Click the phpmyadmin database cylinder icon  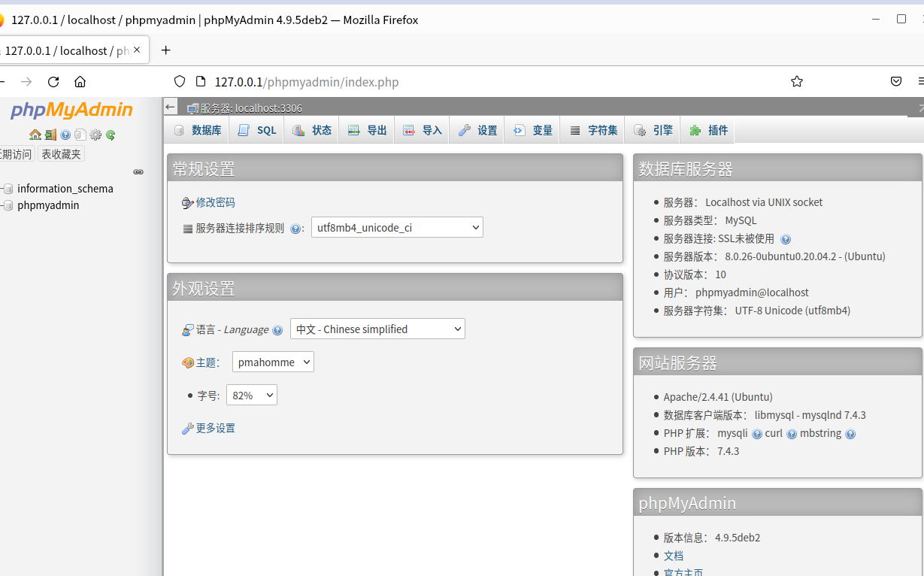click(8, 205)
